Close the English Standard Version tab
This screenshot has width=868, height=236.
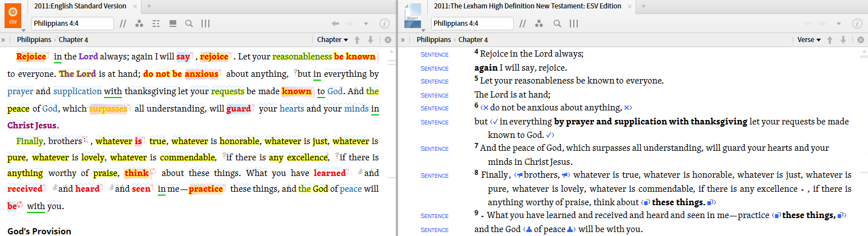134,6
